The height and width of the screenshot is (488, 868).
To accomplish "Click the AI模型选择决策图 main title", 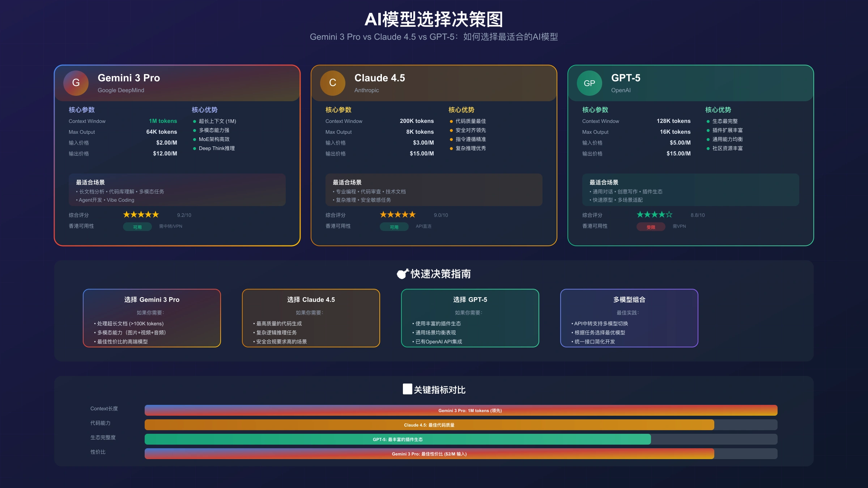I will [434, 19].
